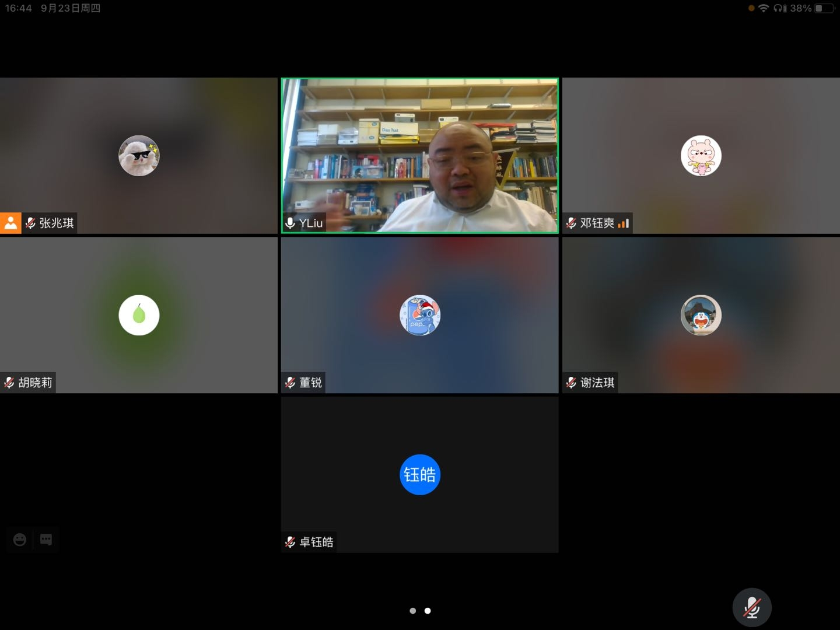Click the sunglasses cat avatar of 张兆琪
Image resolution: width=840 pixels, height=630 pixels.
point(139,156)
